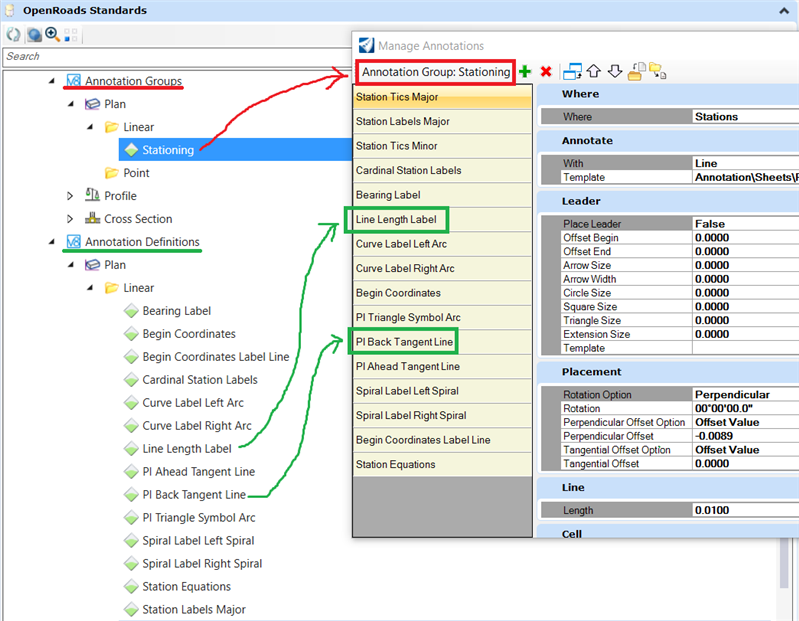
Task: Click the Perpendicular Offset value -0.0089
Action: pyautogui.click(x=745, y=436)
